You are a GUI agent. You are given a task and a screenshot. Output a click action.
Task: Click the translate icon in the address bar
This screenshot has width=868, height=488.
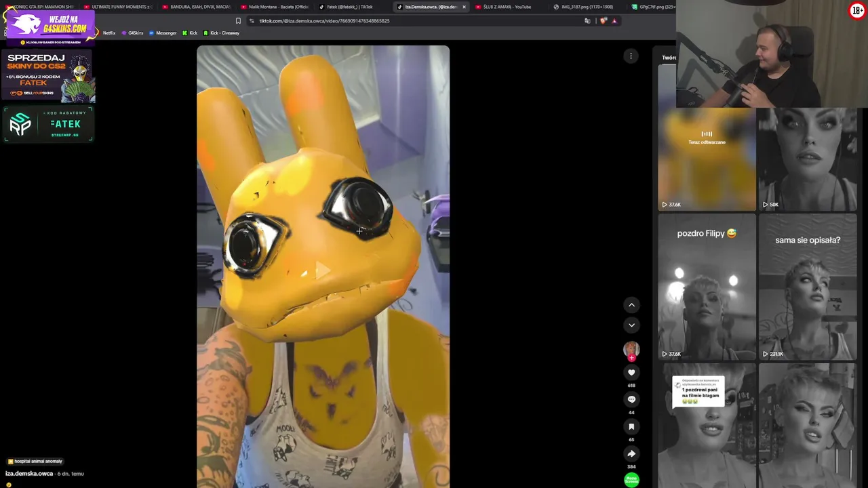point(587,21)
